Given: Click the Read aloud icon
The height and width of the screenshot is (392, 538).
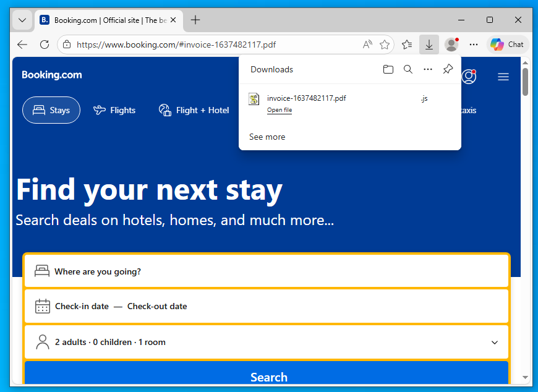Looking at the screenshot, I should (367, 45).
